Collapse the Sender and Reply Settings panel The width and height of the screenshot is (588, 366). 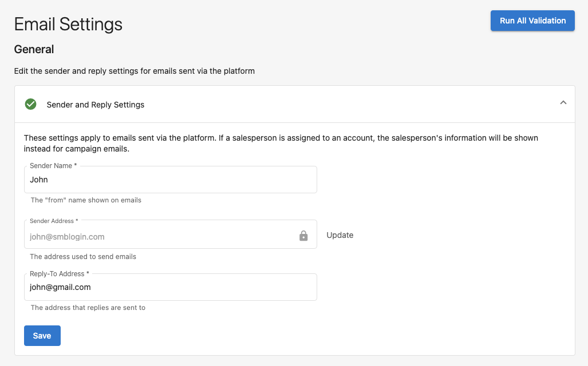[563, 102]
